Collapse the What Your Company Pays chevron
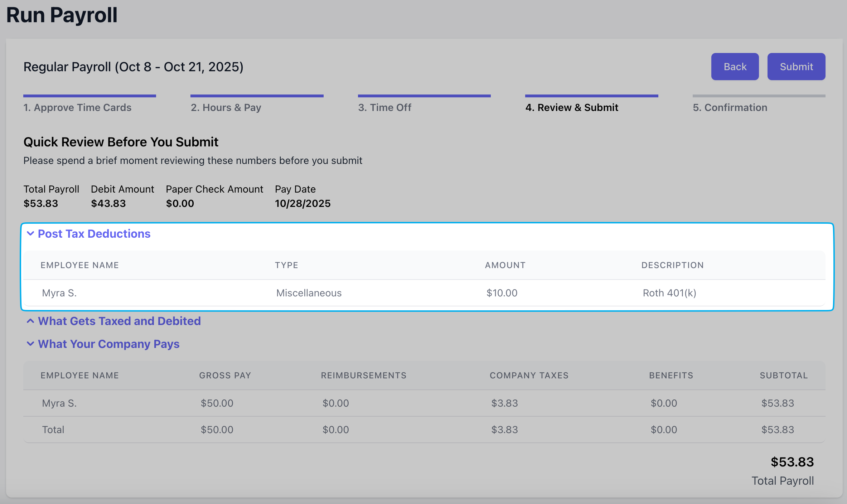Screen dimensions: 847x504 coord(30,344)
